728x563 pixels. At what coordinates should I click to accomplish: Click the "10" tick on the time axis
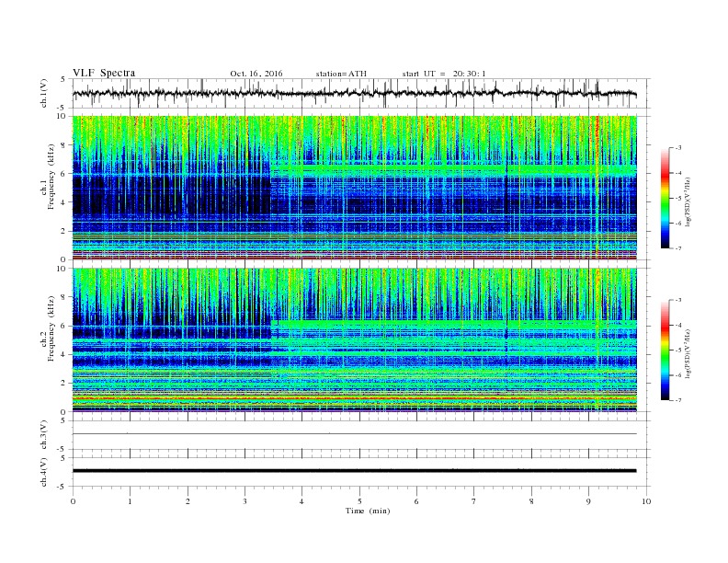[x=646, y=501]
